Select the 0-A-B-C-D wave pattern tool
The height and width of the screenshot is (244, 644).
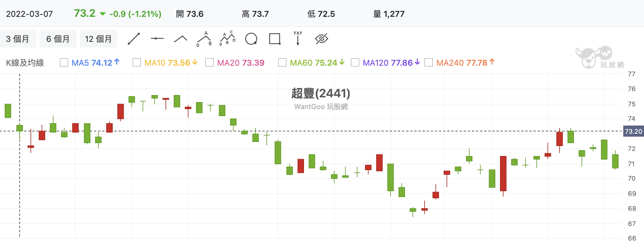[x=228, y=38]
